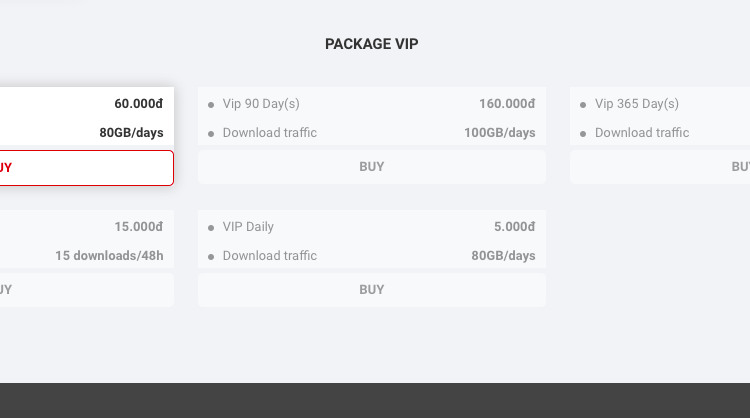
Task: Select the Vip 365 Day(s) label
Action: [637, 104]
